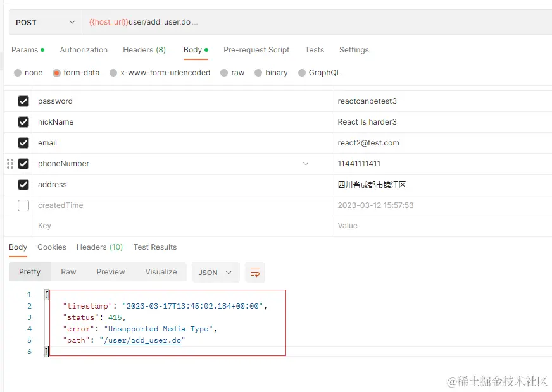Screen dimensions: 552x392
Task: Open the response Headers (10) tab
Action: tap(99, 247)
